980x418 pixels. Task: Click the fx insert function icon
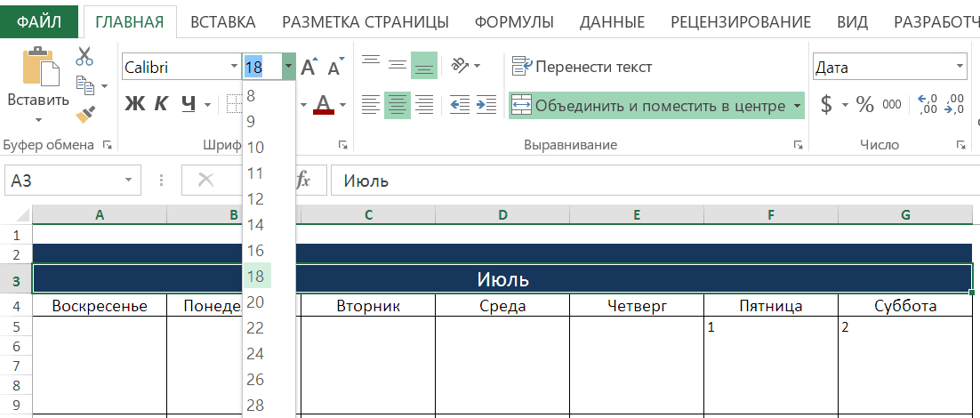303,181
